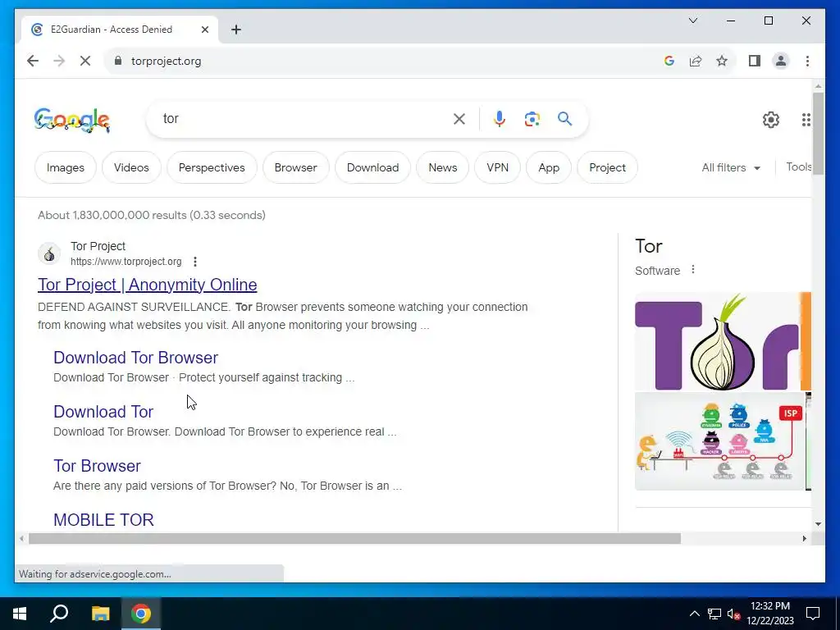840x630 pixels.
Task: Open the MOBILE TOR sitelink
Action: [x=103, y=519]
